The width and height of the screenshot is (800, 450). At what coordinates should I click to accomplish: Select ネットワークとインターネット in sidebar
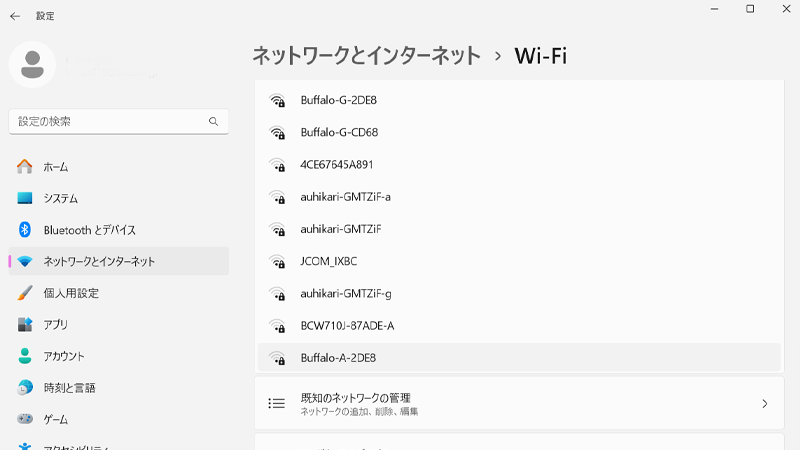coord(118,261)
